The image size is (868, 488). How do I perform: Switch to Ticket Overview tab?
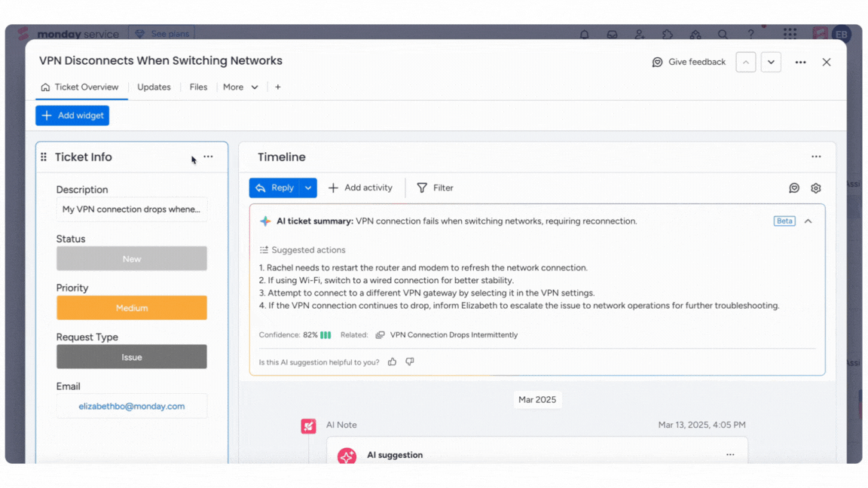tap(80, 87)
